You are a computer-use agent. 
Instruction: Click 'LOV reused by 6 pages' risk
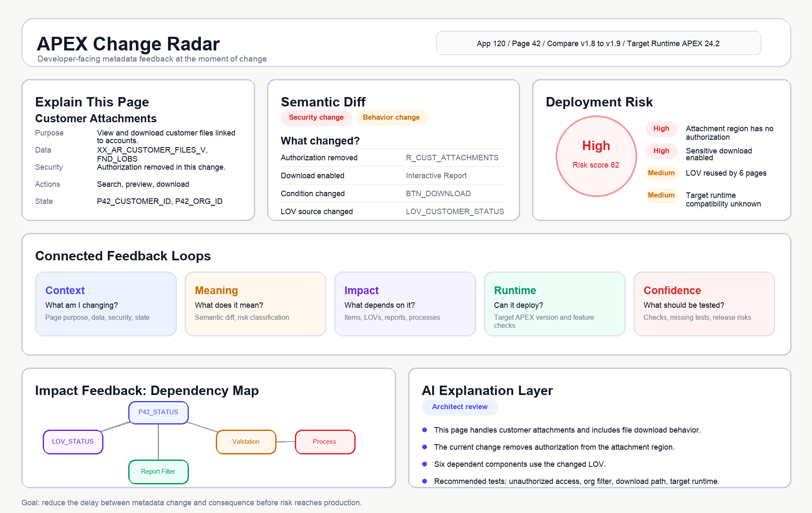(x=726, y=173)
